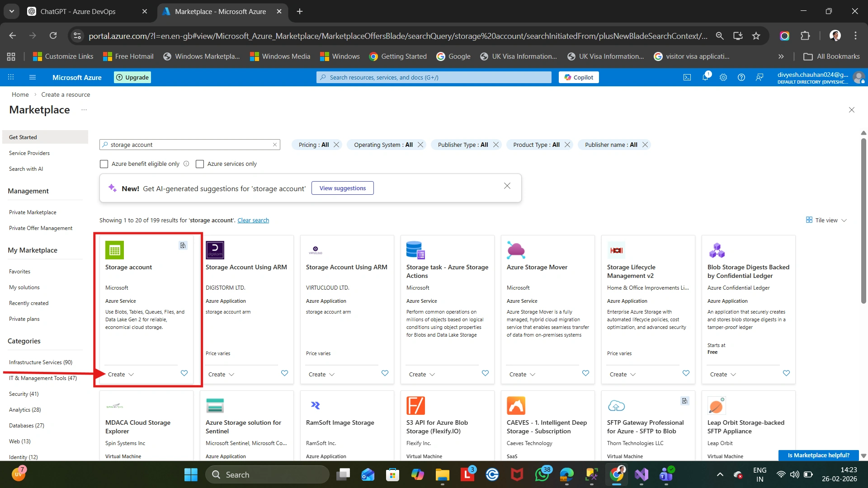
Task: Go to Create a resource breadcrumb
Action: pyautogui.click(x=66, y=94)
